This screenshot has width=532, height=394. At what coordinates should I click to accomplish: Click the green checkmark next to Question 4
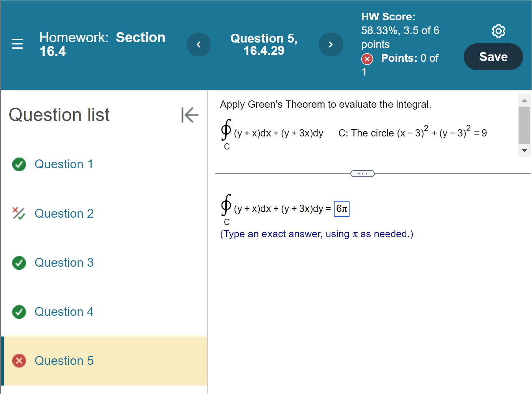pos(19,312)
